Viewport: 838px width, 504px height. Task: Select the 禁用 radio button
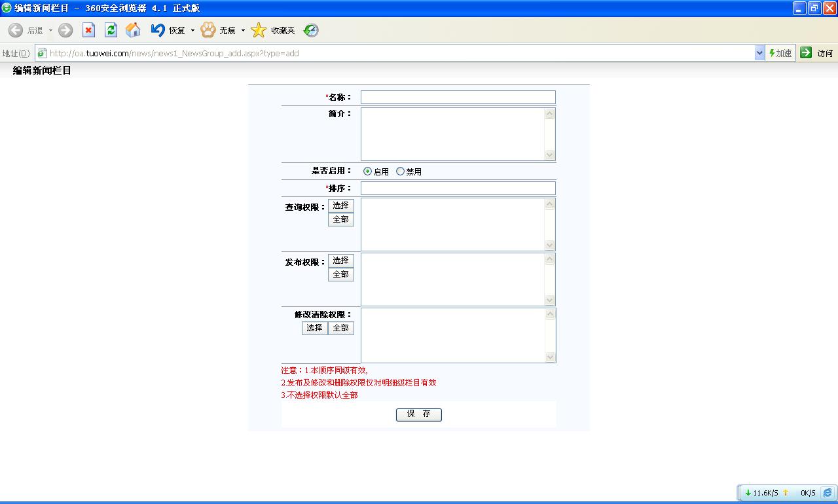click(400, 171)
